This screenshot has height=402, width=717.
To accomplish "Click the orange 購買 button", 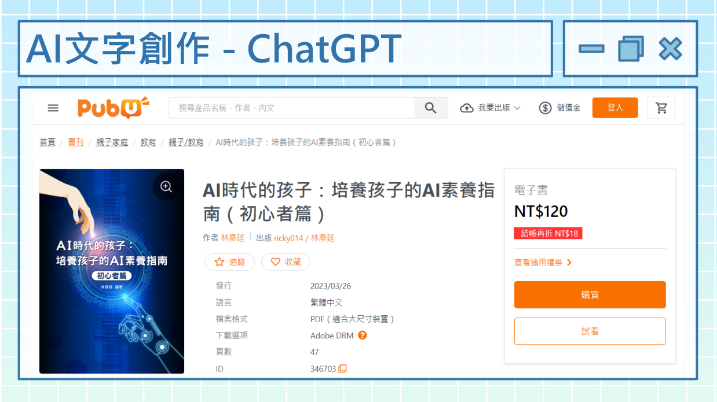I will click(590, 295).
